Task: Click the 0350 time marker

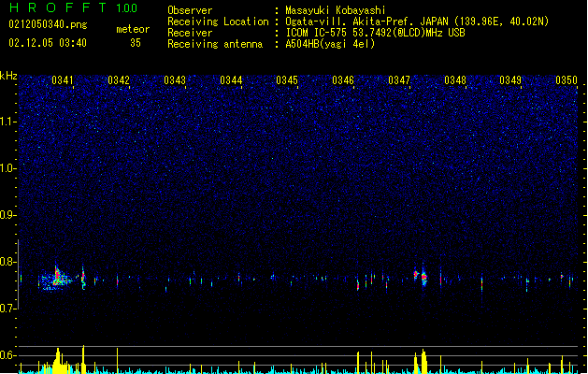Action: click(566, 80)
